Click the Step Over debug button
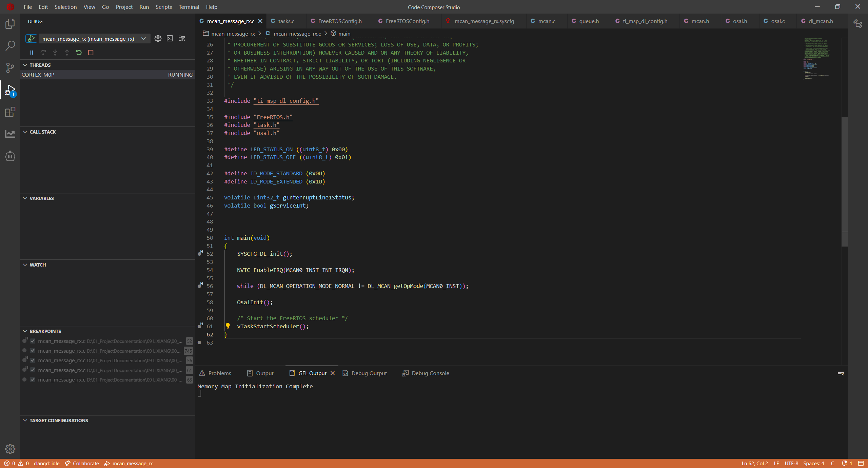 (x=43, y=53)
